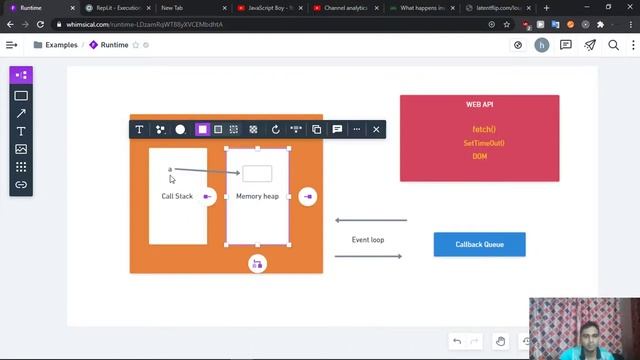The width and height of the screenshot is (640, 360).
Task: Open the comments panel icon in header
Action: point(566,45)
